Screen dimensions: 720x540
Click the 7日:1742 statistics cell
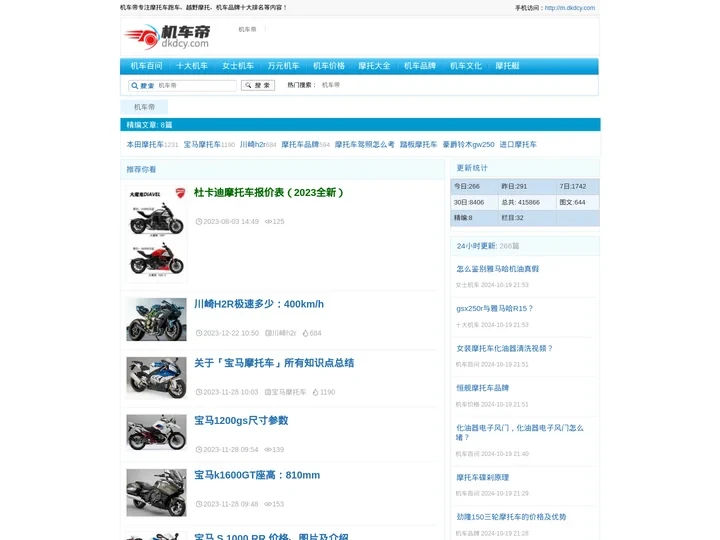pos(578,186)
